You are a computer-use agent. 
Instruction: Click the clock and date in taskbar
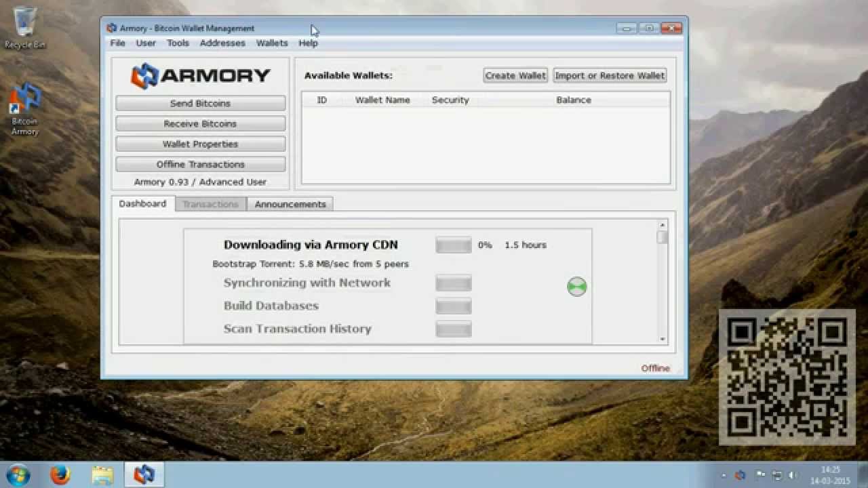[831, 475]
